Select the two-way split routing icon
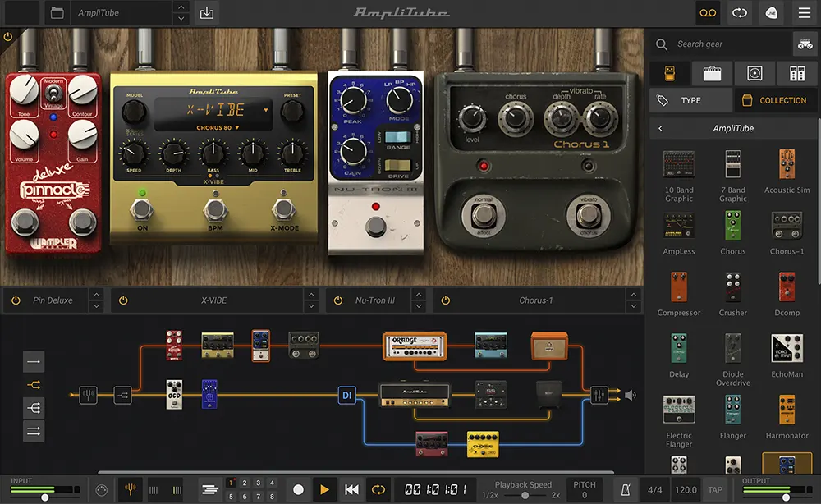 pos(34,385)
